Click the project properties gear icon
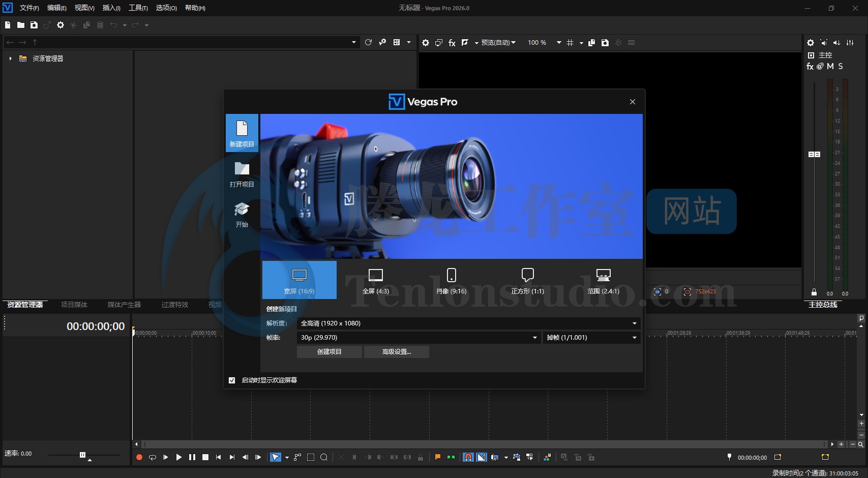Viewport: 868px width, 478px height. [61, 25]
